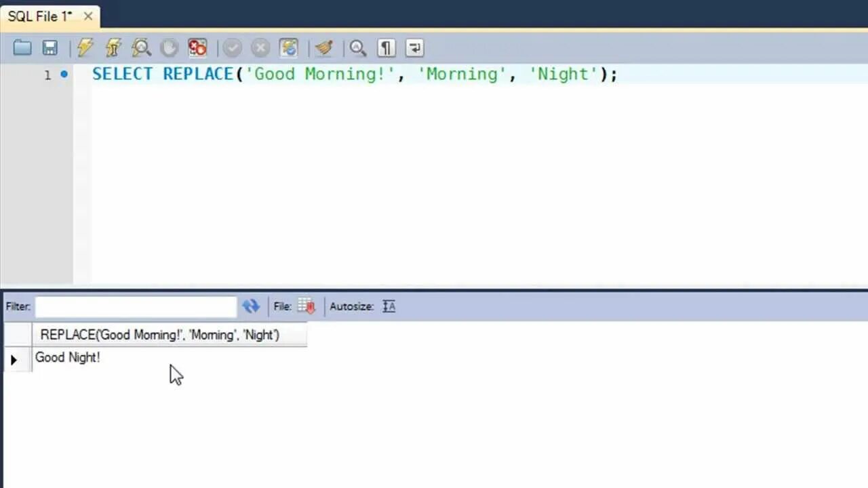The width and height of the screenshot is (868, 488).
Task: Beautify the query with broom icon
Action: [x=324, y=47]
